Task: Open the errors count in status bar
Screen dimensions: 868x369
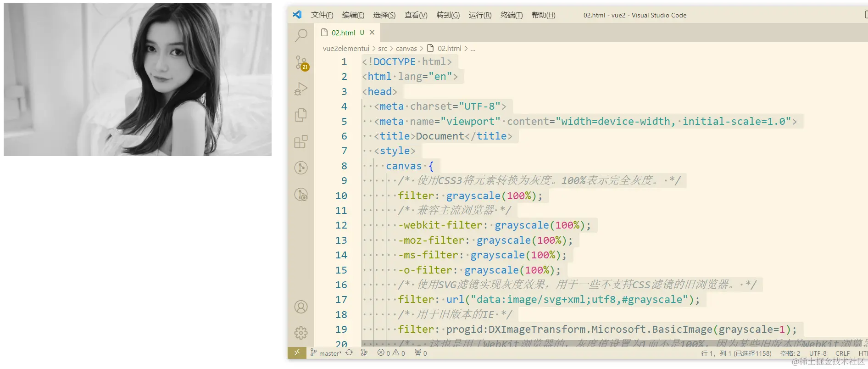Action: point(384,353)
